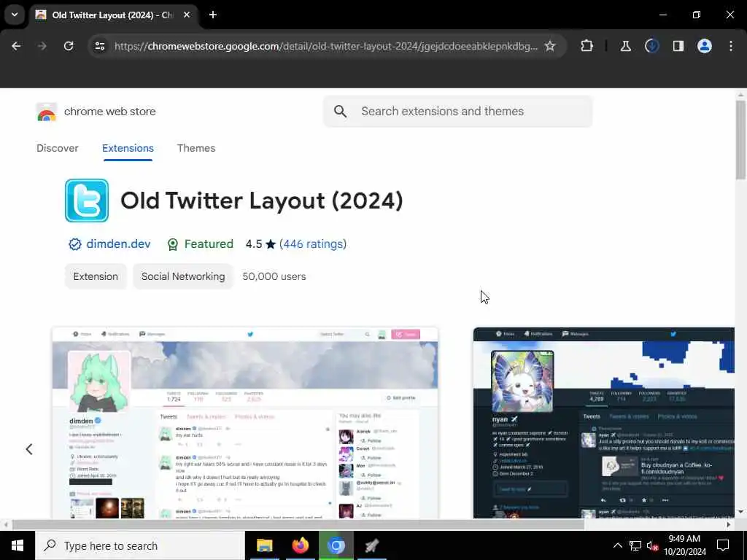Image resolution: width=747 pixels, height=560 pixels.
Task: Switch to the Themes tab
Action: coord(196,148)
